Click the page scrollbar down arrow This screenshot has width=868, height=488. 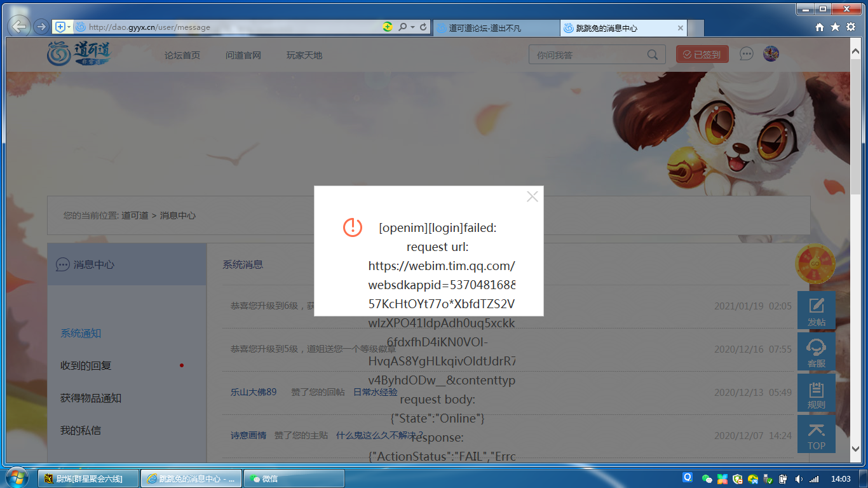(x=856, y=448)
